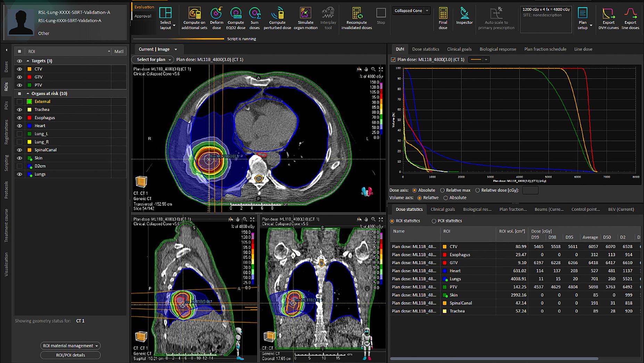Open the Inspector tool
Image resolution: width=644 pixels, height=363 pixels.
click(x=464, y=14)
